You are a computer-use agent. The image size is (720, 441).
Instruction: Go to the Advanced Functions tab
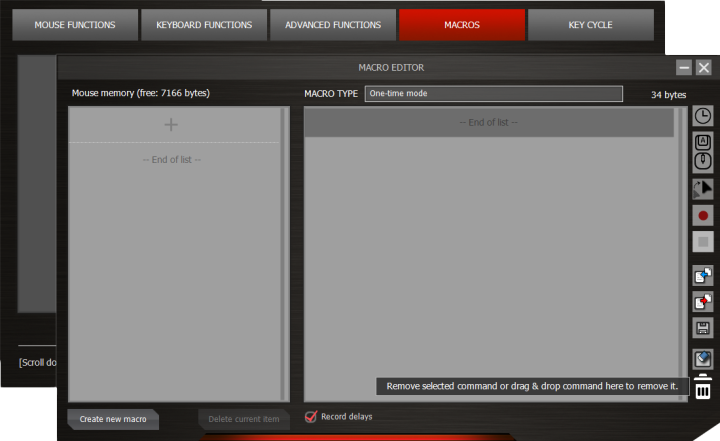point(333,25)
